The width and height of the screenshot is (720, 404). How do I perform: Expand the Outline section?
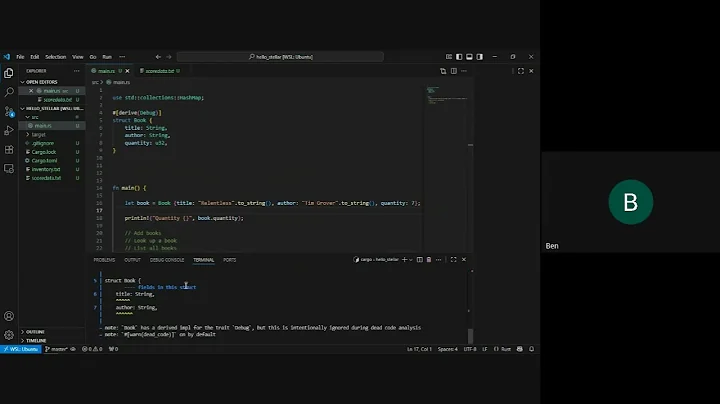pyautogui.click(x=51, y=331)
